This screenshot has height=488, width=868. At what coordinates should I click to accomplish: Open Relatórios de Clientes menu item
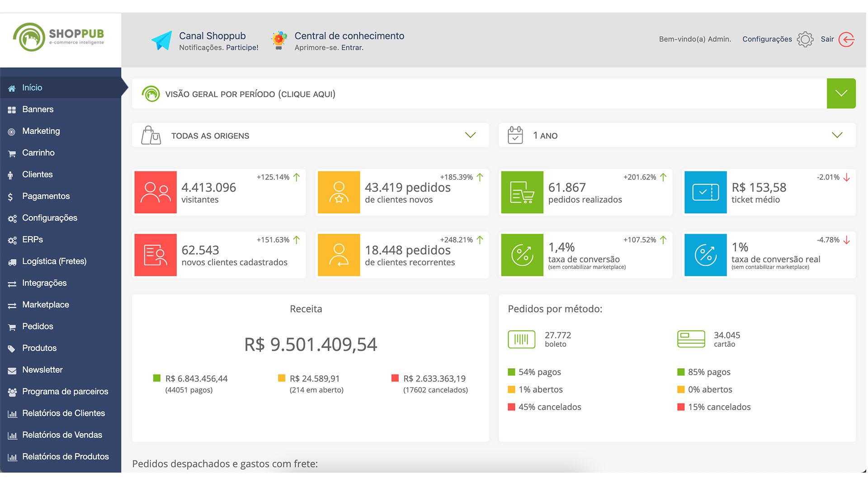(x=61, y=413)
